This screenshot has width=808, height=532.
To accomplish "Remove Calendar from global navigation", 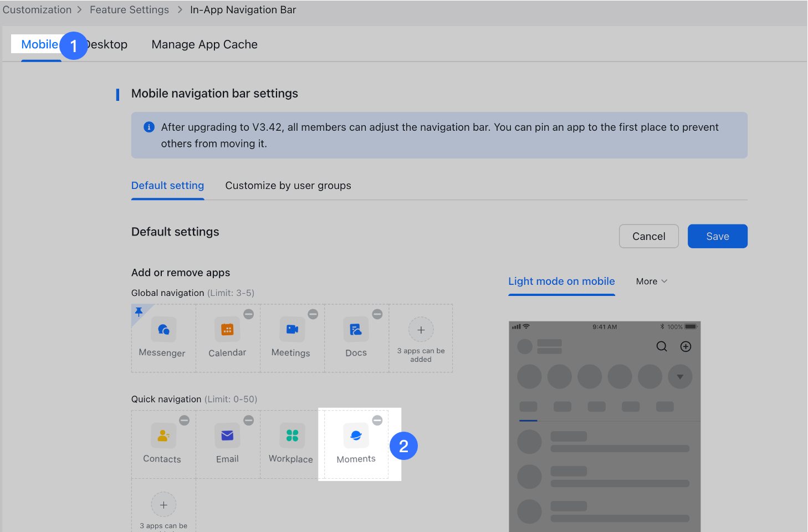I will click(248, 313).
